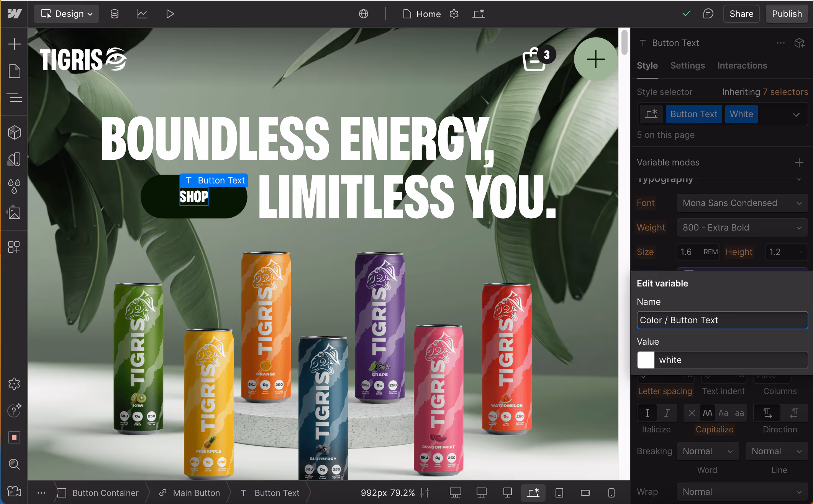This screenshot has width=813, height=504.
Task: Select Main Button in breadcrumb
Action: pyautogui.click(x=190, y=493)
